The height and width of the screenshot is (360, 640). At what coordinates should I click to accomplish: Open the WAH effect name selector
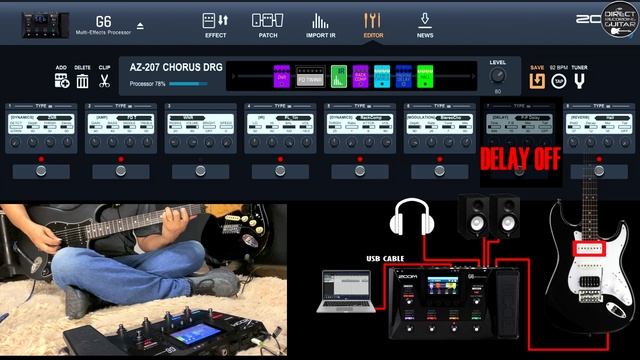(188, 118)
